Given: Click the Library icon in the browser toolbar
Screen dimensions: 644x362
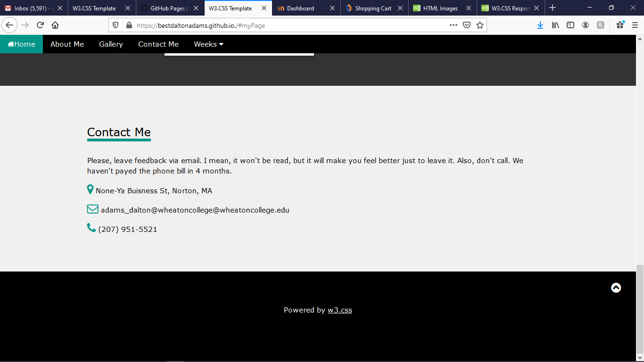Looking at the screenshot, I should pyautogui.click(x=555, y=25).
